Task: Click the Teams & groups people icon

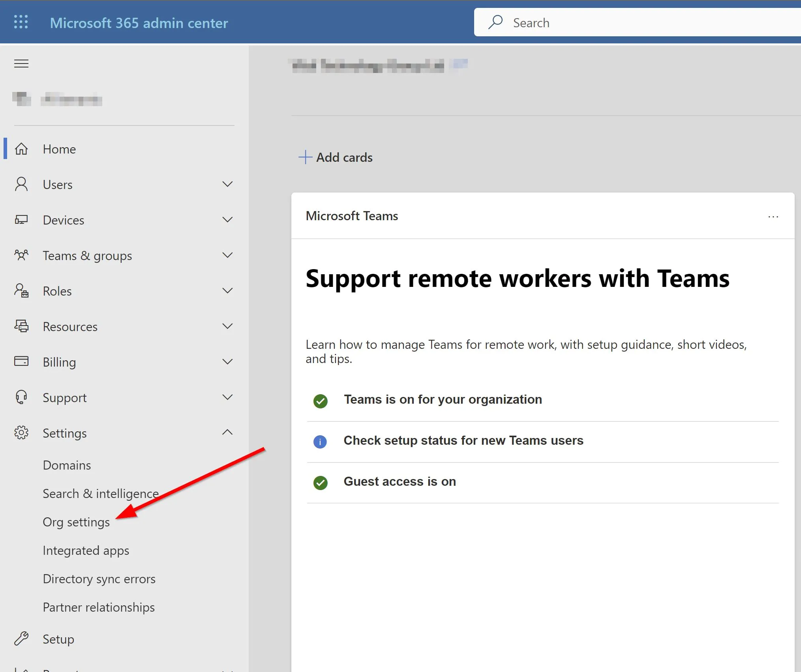Action: (x=21, y=255)
